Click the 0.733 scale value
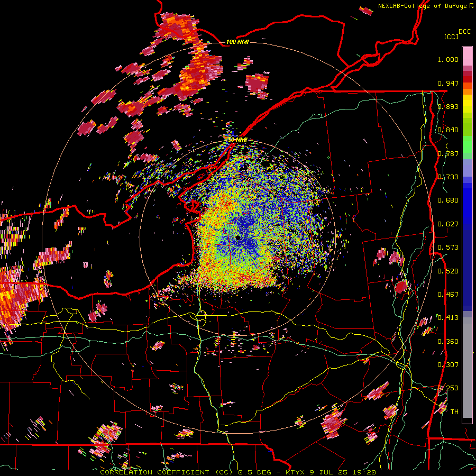This screenshot has height=476, width=476. point(448,177)
